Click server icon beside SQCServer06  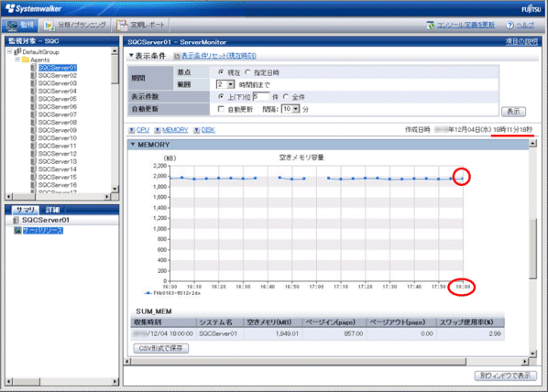tap(33, 106)
